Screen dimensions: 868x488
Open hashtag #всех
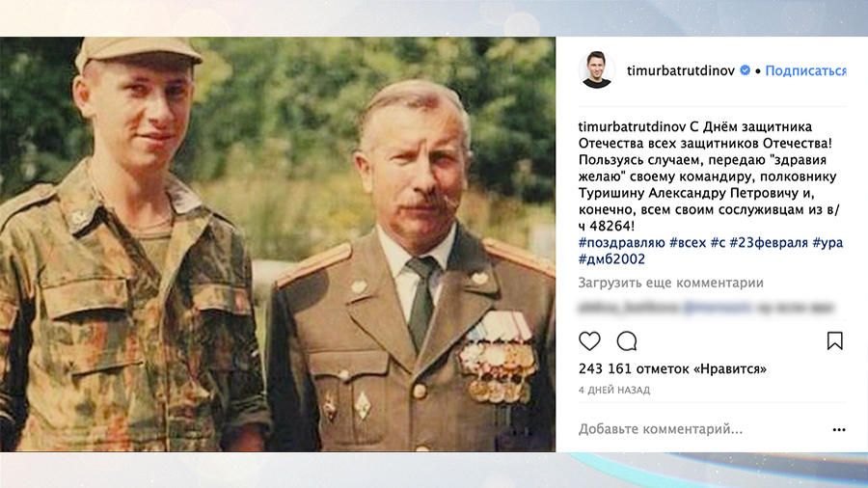click(x=688, y=243)
